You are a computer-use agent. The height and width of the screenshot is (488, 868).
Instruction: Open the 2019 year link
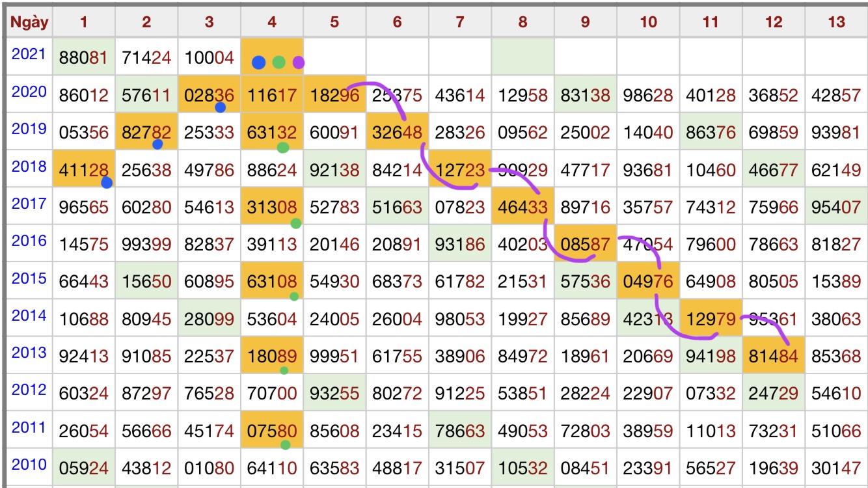click(x=29, y=129)
